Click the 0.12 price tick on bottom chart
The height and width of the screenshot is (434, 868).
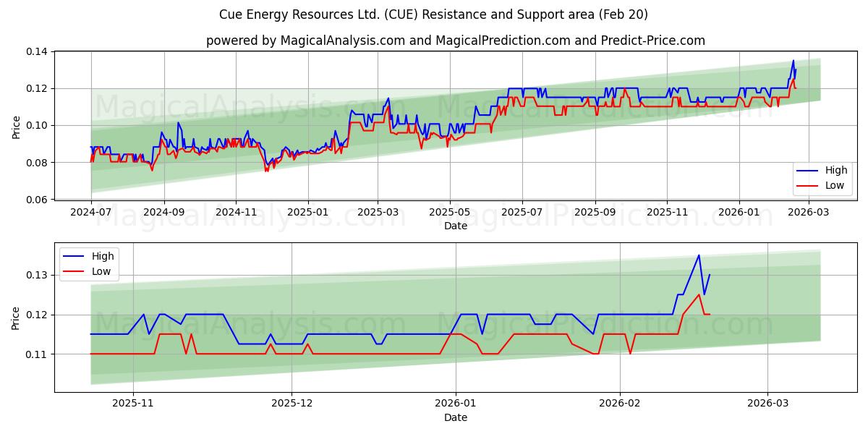pyautogui.click(x=37, y=315)
